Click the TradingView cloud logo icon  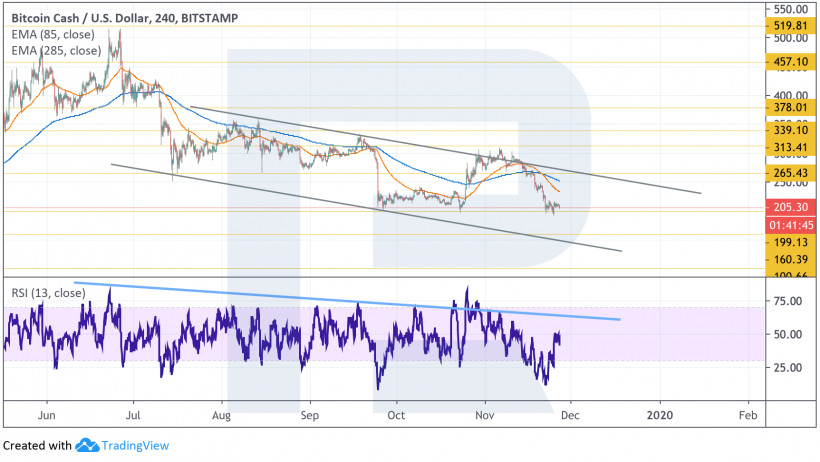pos(86,445)
